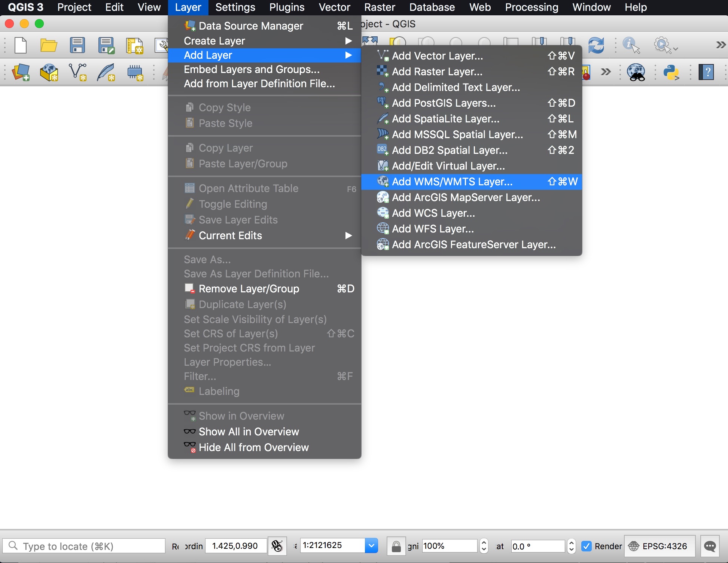Open the log messages speech bubble icon

coord(710,546)
